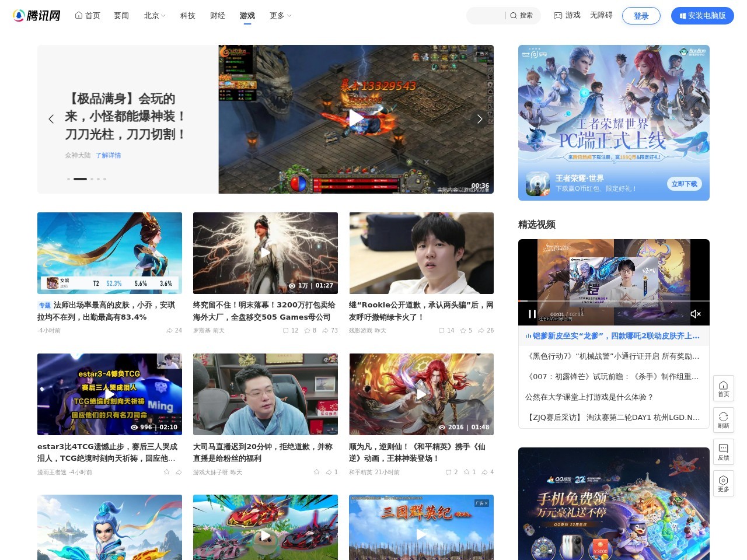Click 立即下载 in 王者荣耀·世界 ad
The height and width of the screenshot is (560, 747).
tap(684, 184)
